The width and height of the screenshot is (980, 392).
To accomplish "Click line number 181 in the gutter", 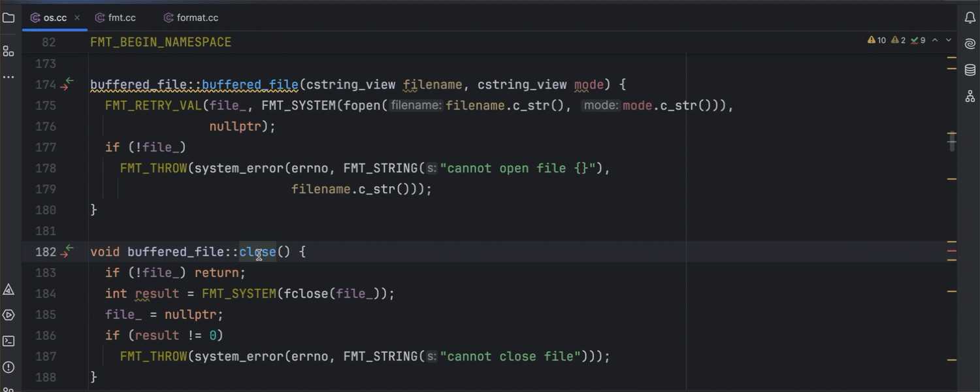I will click(x=45, y=231).
